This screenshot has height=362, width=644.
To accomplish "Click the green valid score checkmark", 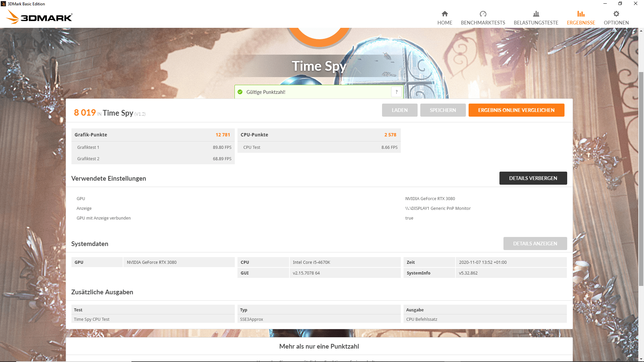I will (240, 92).
